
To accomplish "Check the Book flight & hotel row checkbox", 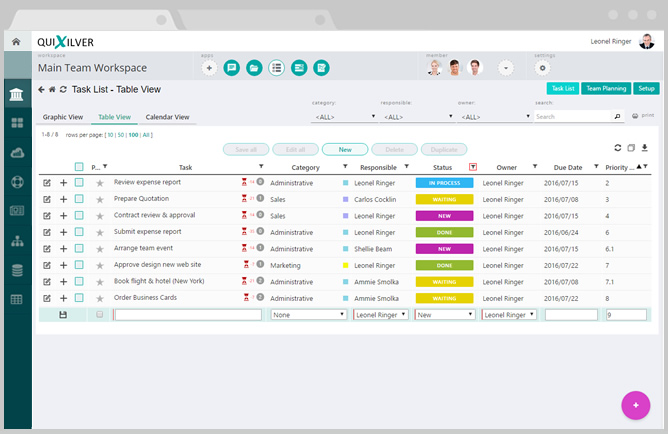I will tap(79, 281).
